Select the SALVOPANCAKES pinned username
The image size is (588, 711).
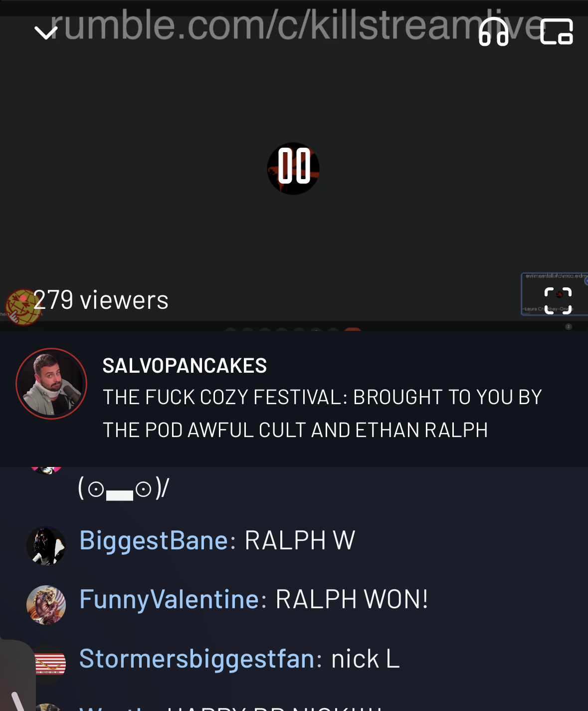pos(185,366)
